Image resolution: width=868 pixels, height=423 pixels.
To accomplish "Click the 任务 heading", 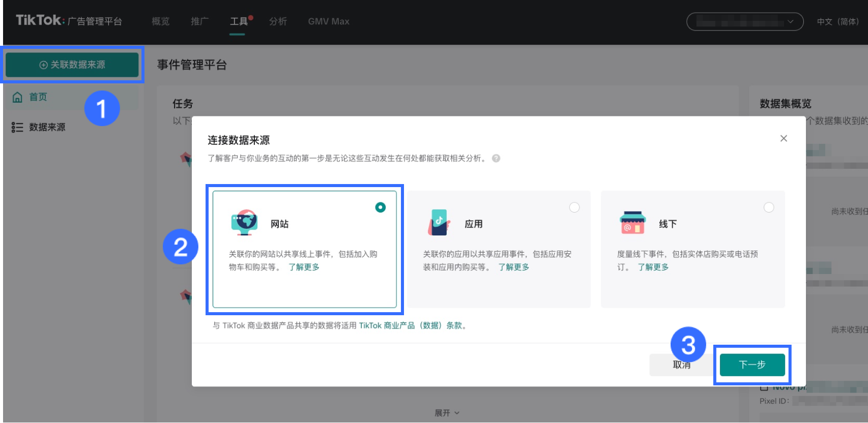I will (x=183, y=104).
